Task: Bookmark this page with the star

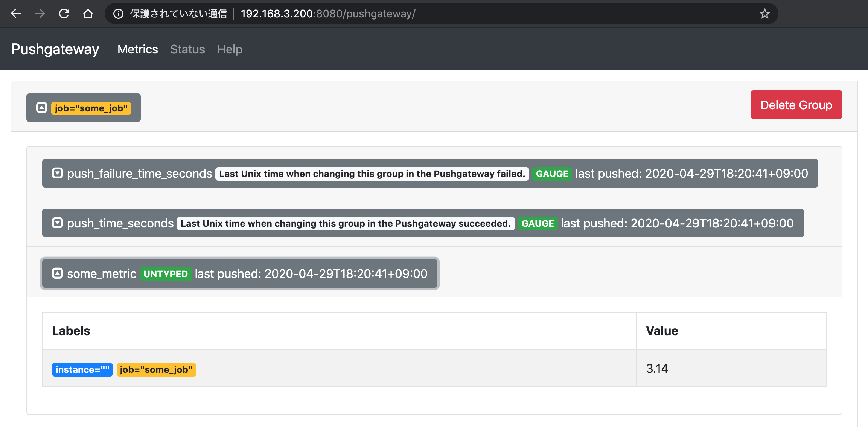Action: (764, 14)
